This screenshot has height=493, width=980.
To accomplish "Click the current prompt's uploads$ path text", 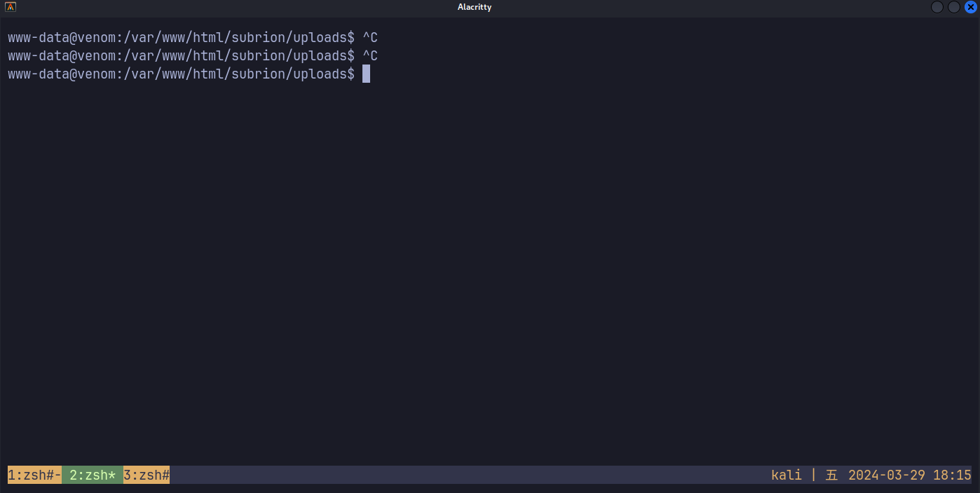I will tap(324, 74).
